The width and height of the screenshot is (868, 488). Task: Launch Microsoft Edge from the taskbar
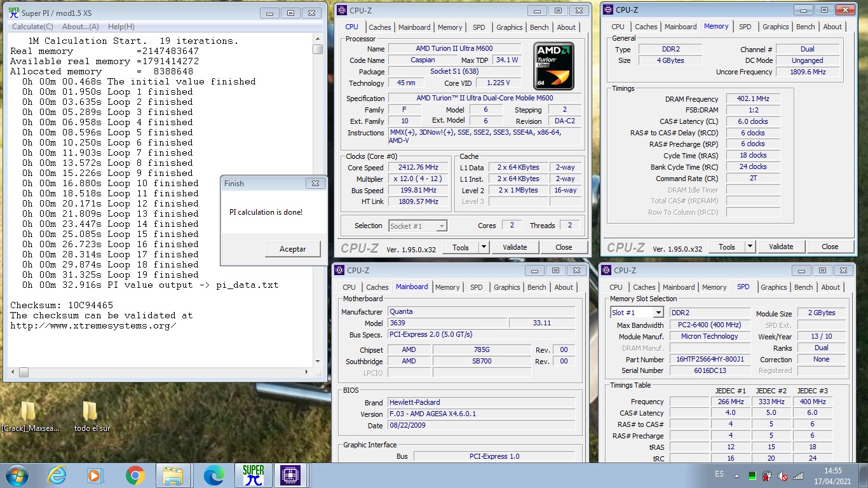214,475
